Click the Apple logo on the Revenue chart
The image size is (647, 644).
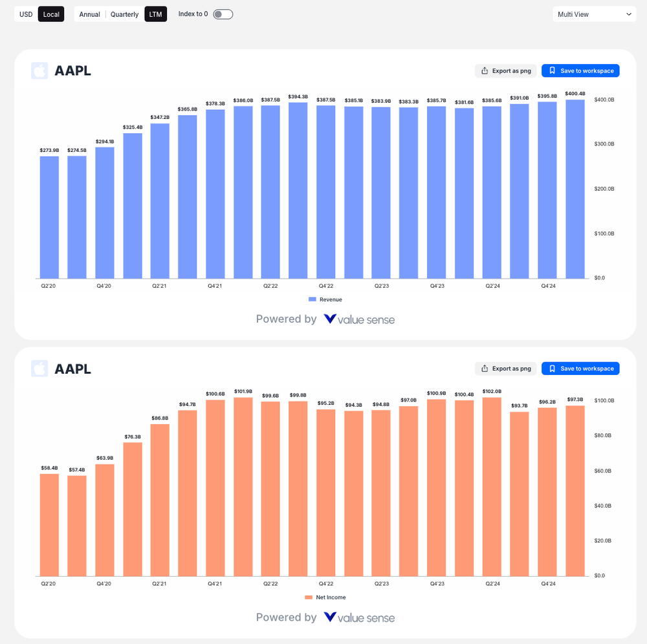(39, 70)
